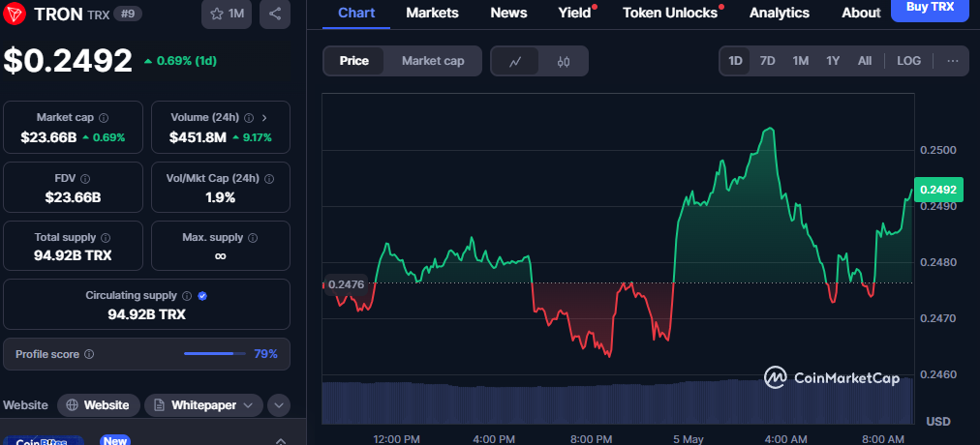Collapse the bottom panel with the up chevron
Image resolution: width=980 pixels, height=445 pixels.
(281, 440)
